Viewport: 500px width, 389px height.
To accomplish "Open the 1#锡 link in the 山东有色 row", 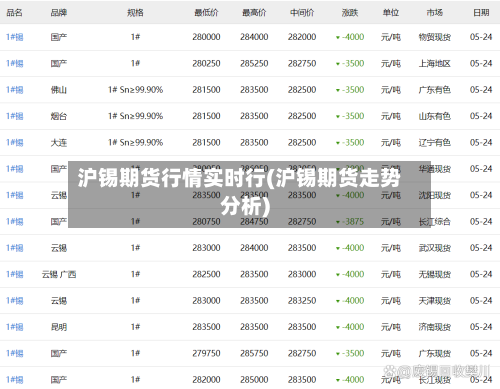I will click(15, 116).
